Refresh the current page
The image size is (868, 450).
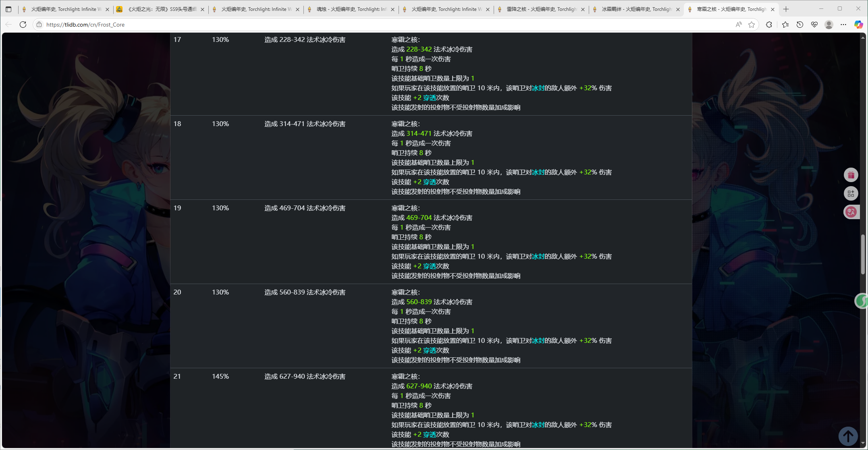pyautogui.click(x=23, y=25)
